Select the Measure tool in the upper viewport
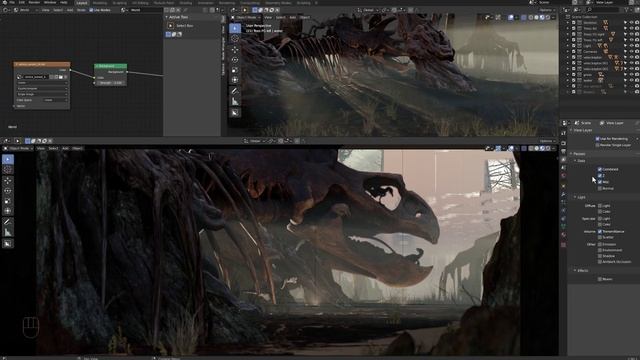 [x=235, y=101]
